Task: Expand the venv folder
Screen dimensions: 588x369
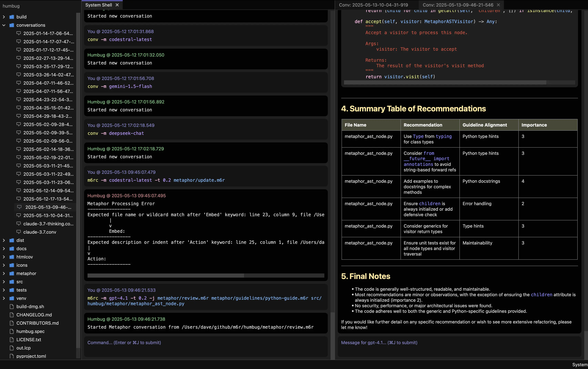Action: (4, 298)
